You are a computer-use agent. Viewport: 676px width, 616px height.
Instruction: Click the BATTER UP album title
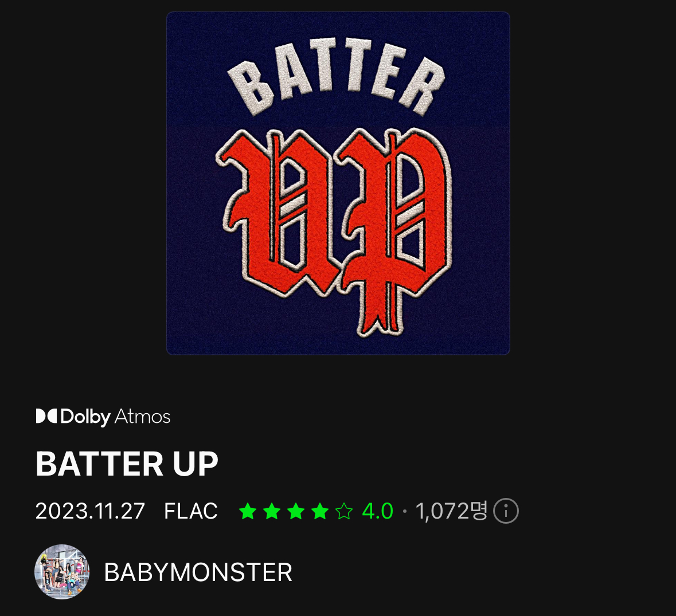coord(127,464)
